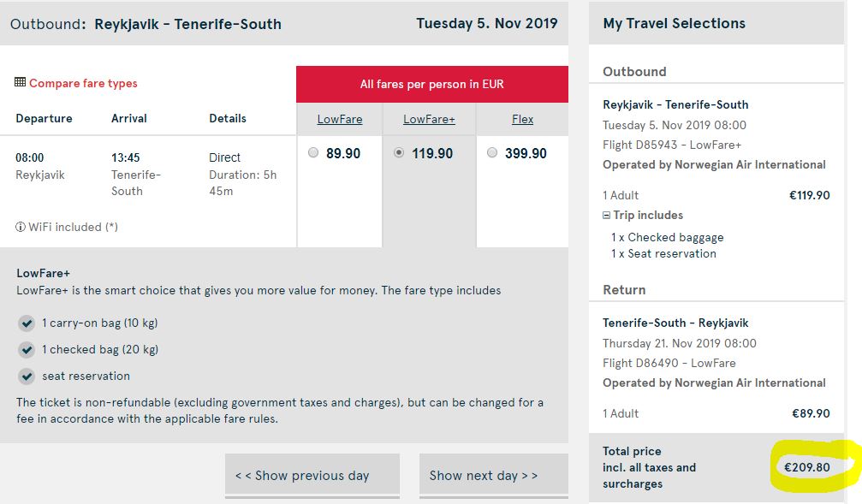
Task: Select the 89.90 LowFare radio button
Action: [313, 153]
